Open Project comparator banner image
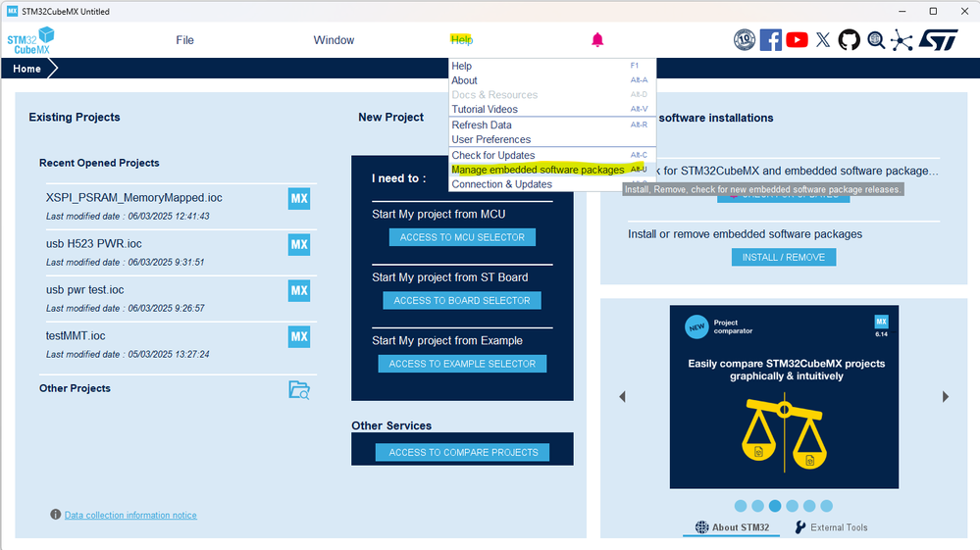Viewport: 980px width, 550px height. point(785,397)
